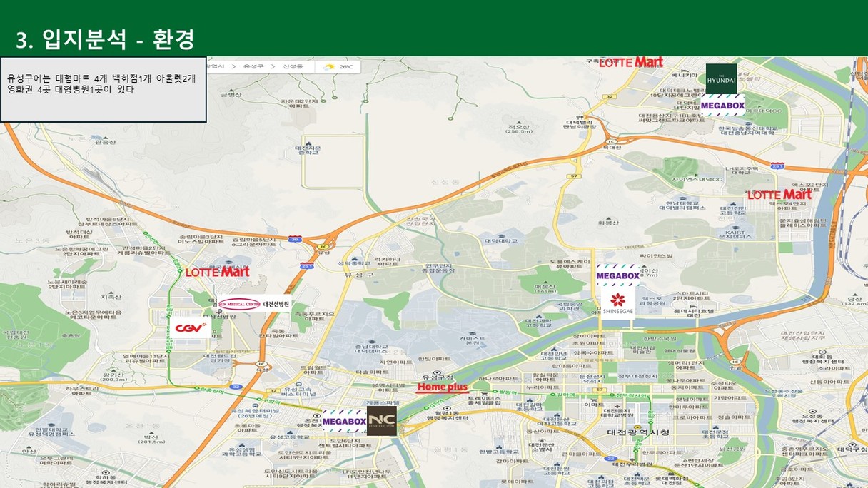Select the LOTTE Mart logo above the CGV logo
Screen dimensions: 868x488
217,271
